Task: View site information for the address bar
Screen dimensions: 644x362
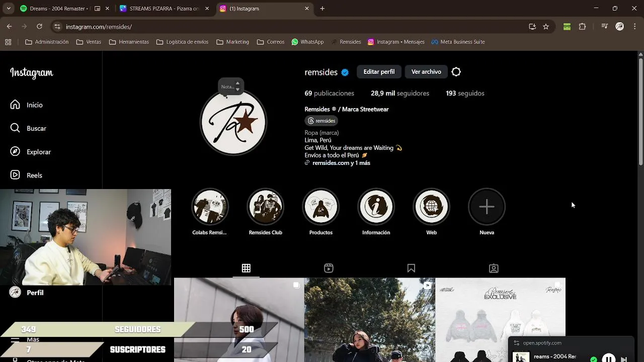Action: (x=57, y=27)
